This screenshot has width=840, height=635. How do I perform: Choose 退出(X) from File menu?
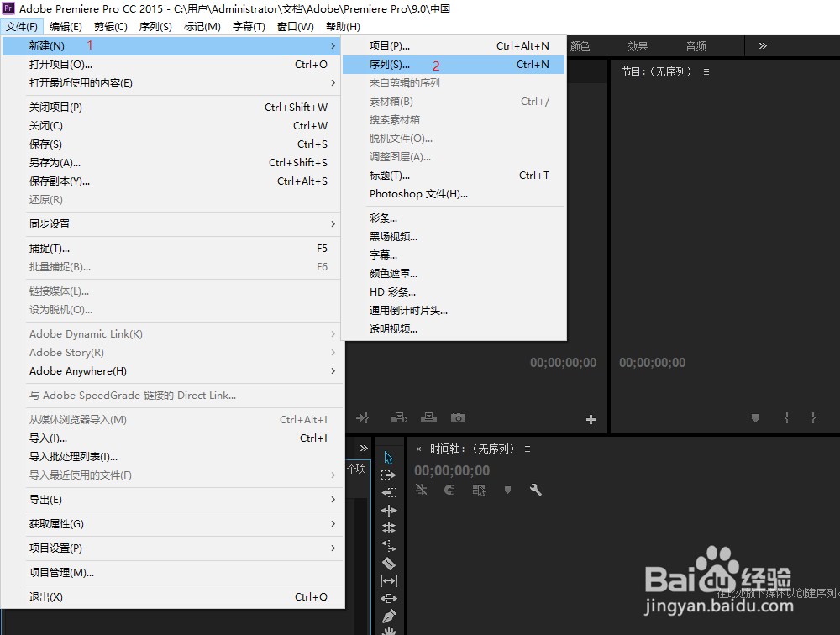click(171, 597)
